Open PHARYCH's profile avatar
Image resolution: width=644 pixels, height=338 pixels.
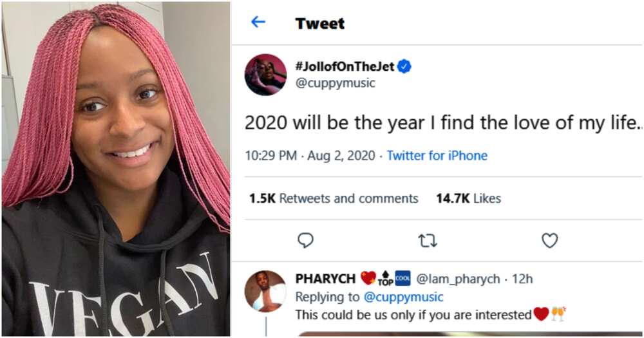(265, 291)
